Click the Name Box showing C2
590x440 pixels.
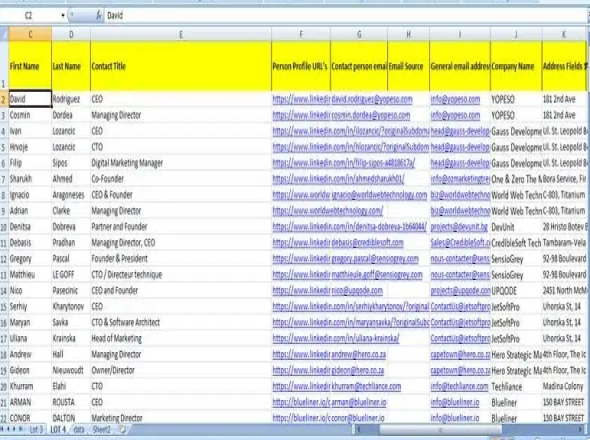pos(29,16)
